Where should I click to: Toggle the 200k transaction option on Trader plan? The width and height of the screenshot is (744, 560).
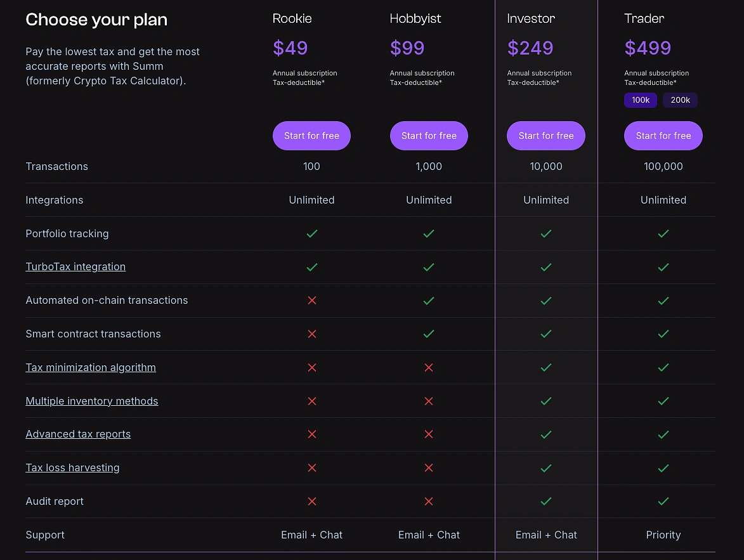click(x=680, y=100)
